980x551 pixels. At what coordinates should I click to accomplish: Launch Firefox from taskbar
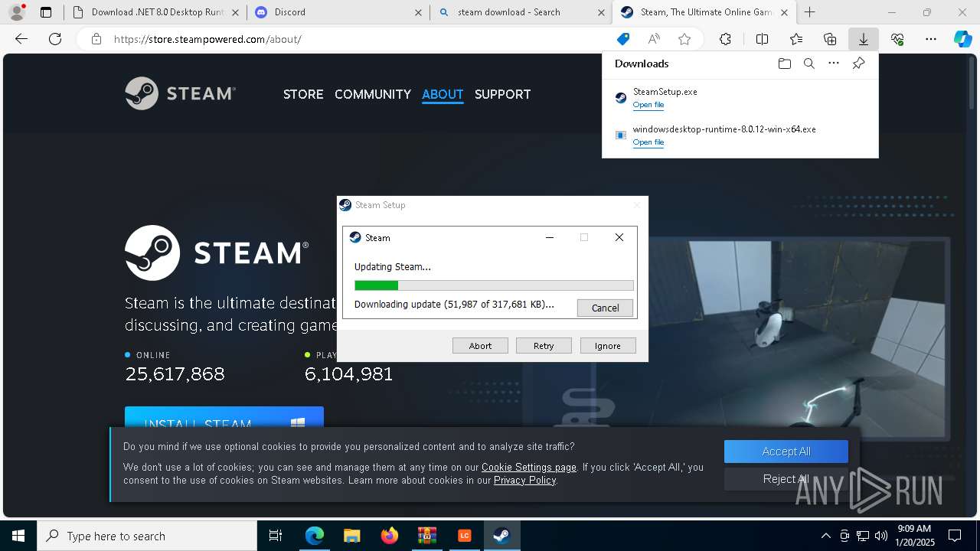tap(390, 536)
